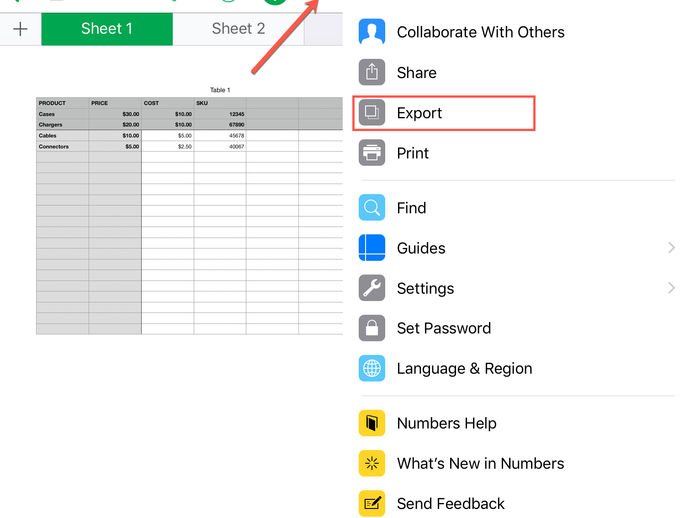Select the Sheet 1 tab

pos(107,29)
